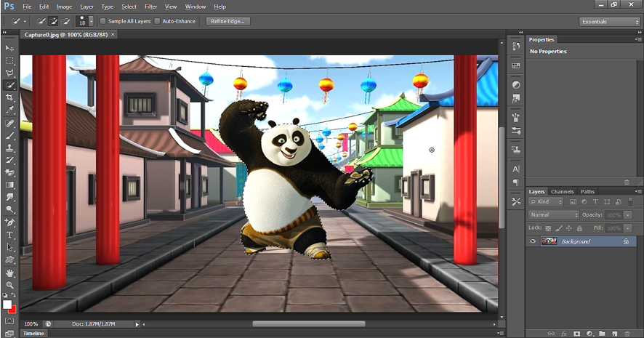The height and width of the screenshot is (338, 644).
Task: Click the Refine Edge button
Action: coord(228,21)
